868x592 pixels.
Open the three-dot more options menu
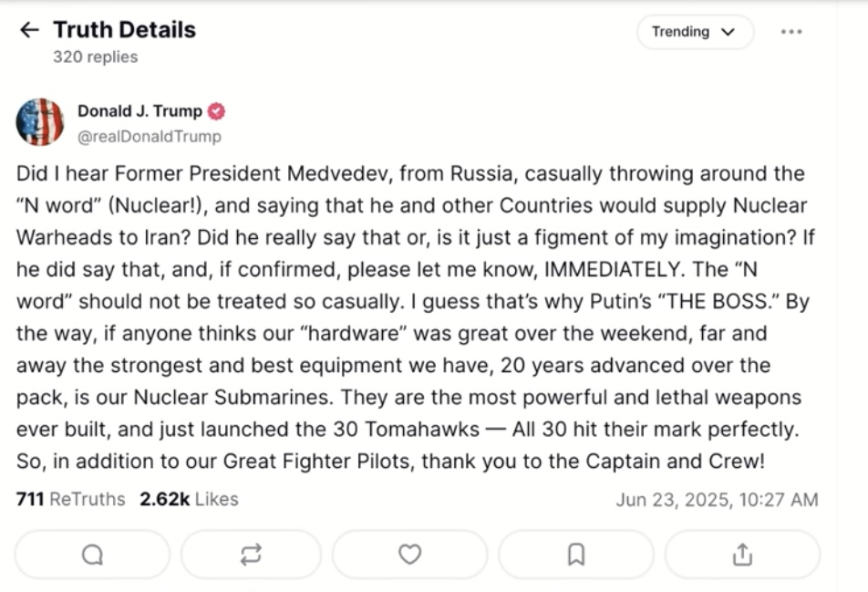click(790, 32)
